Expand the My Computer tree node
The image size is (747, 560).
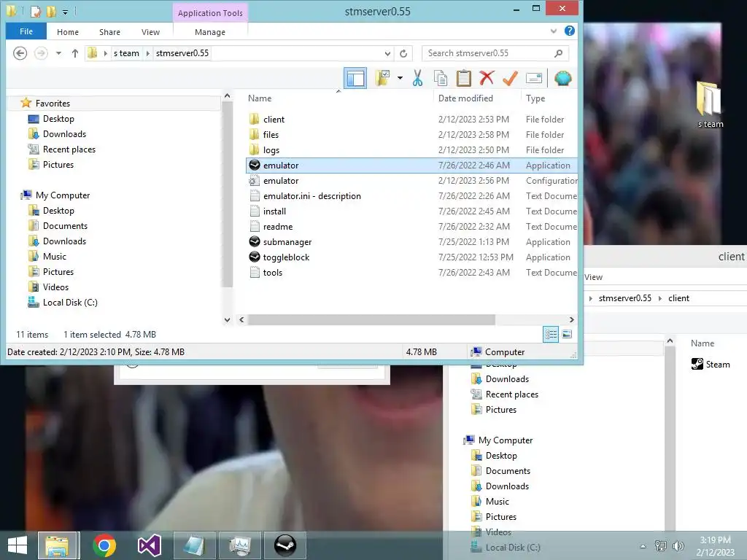(x=63, y=195)
